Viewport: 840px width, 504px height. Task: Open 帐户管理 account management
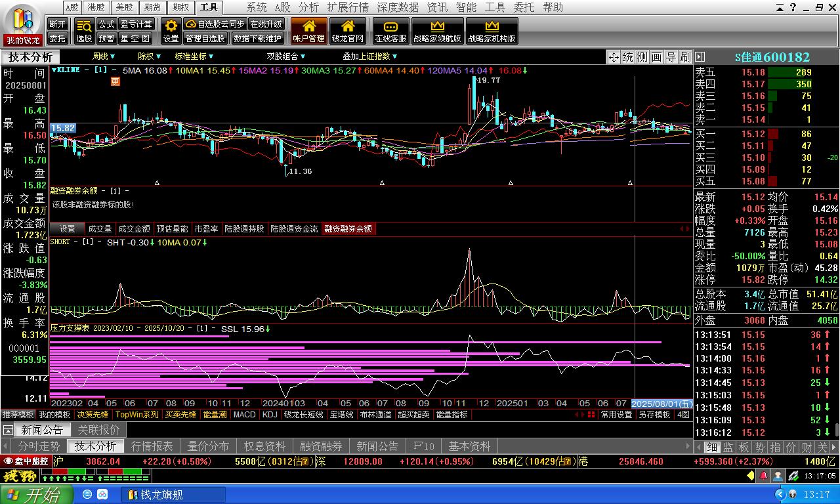point(308,31)
